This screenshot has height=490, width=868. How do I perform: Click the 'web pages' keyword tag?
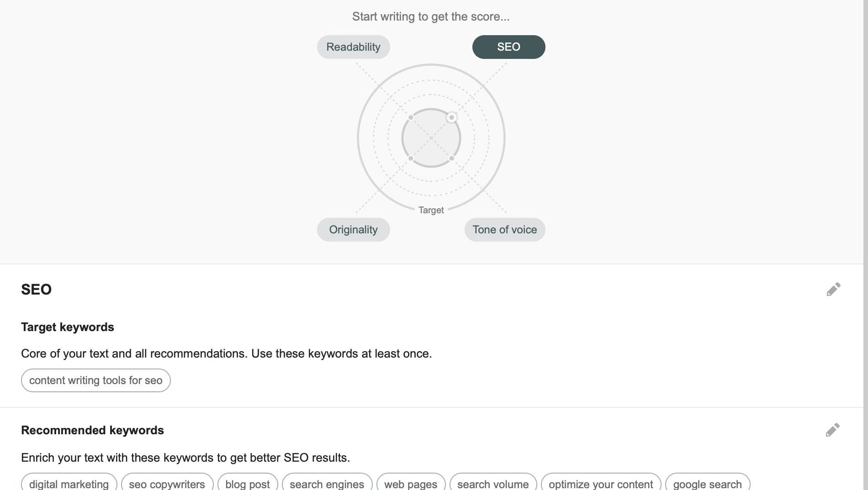(411, 484)
